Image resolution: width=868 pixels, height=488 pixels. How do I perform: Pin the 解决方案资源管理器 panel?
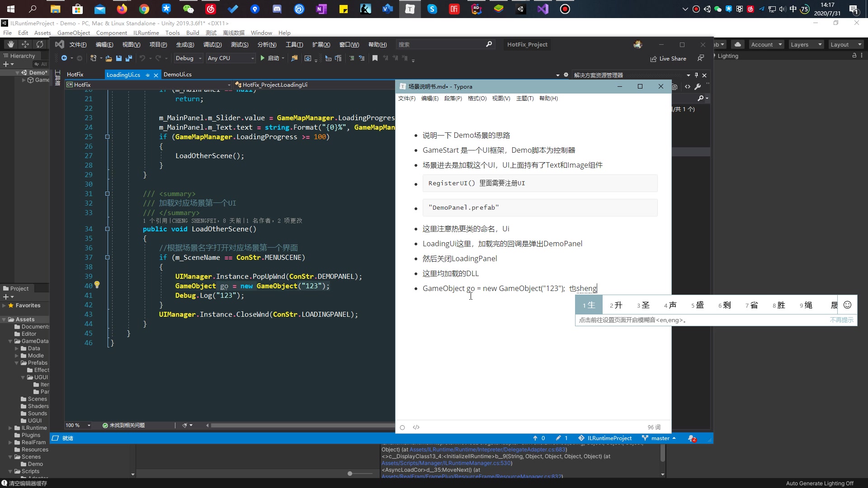(697, 75)
